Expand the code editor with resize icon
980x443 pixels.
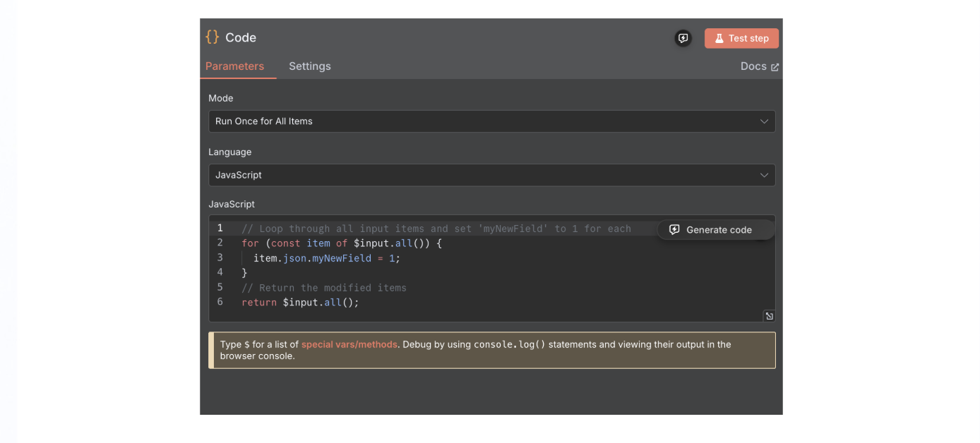pos(770,316)
